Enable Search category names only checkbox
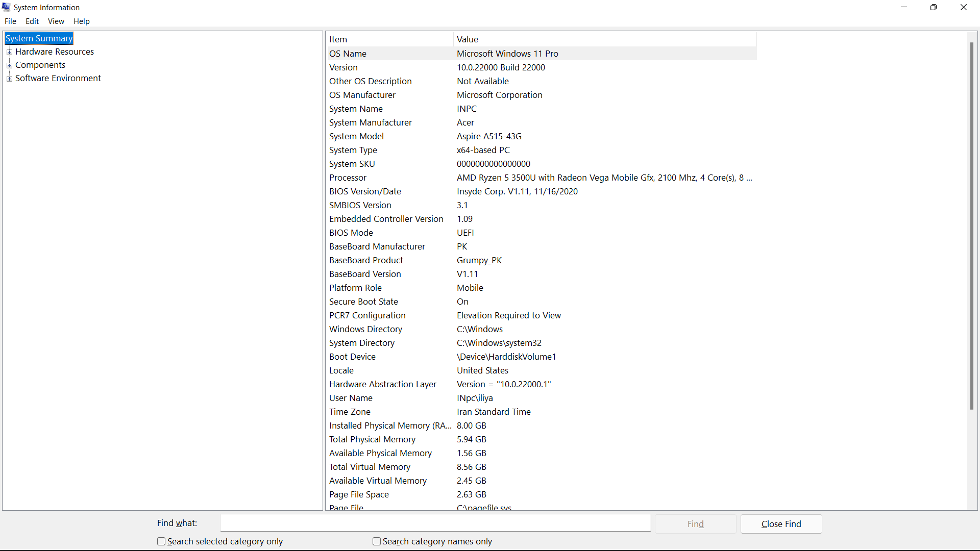 tap(377, 541)
